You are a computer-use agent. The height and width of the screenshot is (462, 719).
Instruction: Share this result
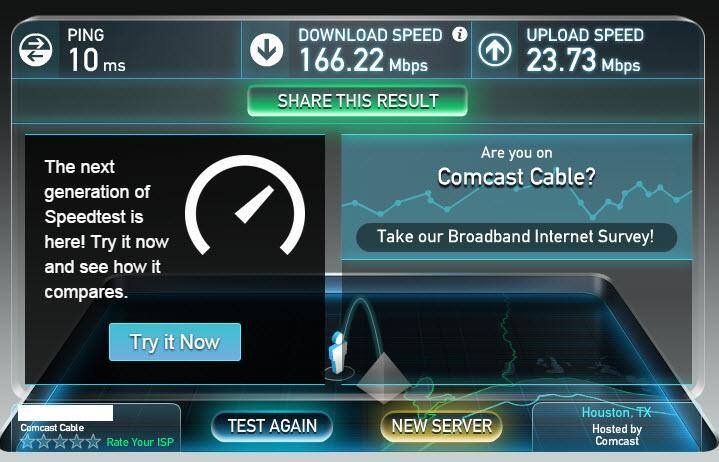(358, 101)
